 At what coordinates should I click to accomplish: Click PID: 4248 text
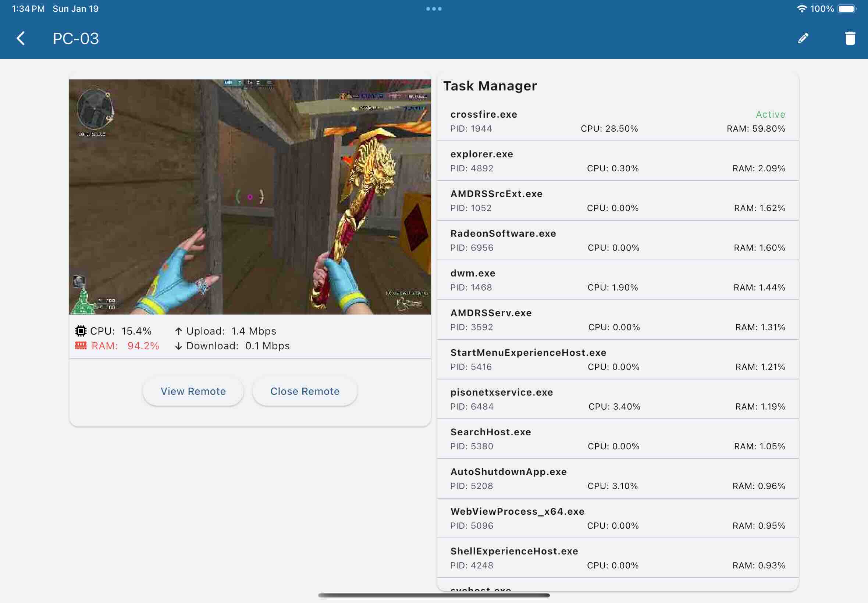(x=472, y=565)
